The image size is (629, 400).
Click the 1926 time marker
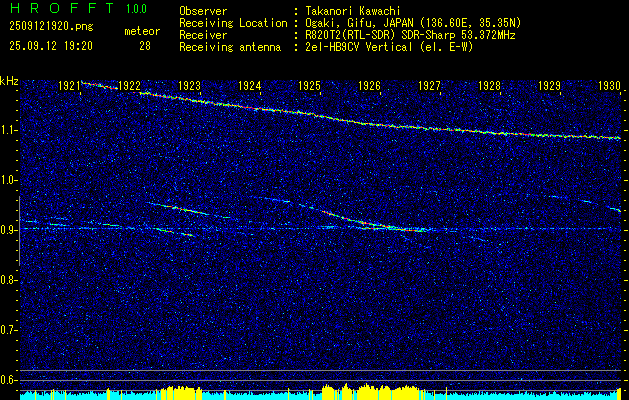[x=369, y=86]
